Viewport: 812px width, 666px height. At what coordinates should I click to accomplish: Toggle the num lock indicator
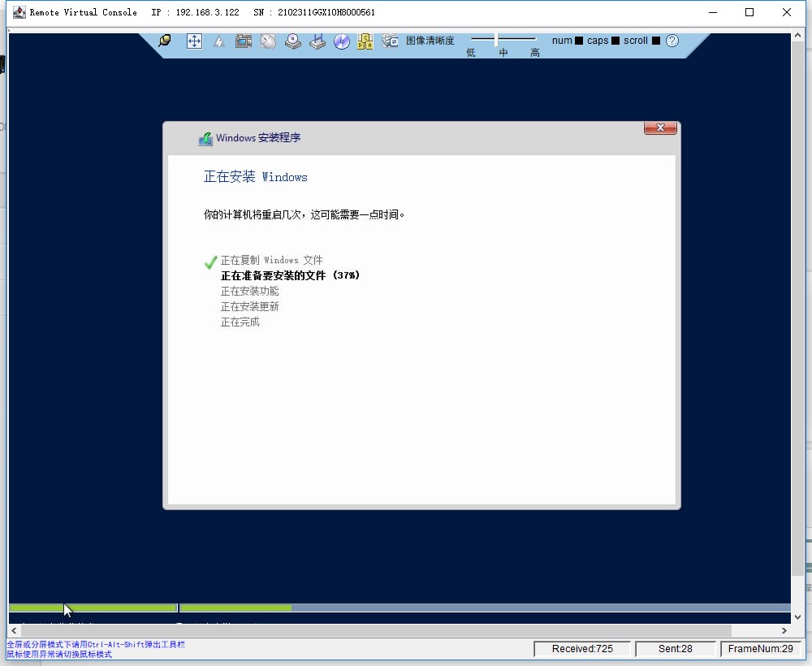point(579,41)
